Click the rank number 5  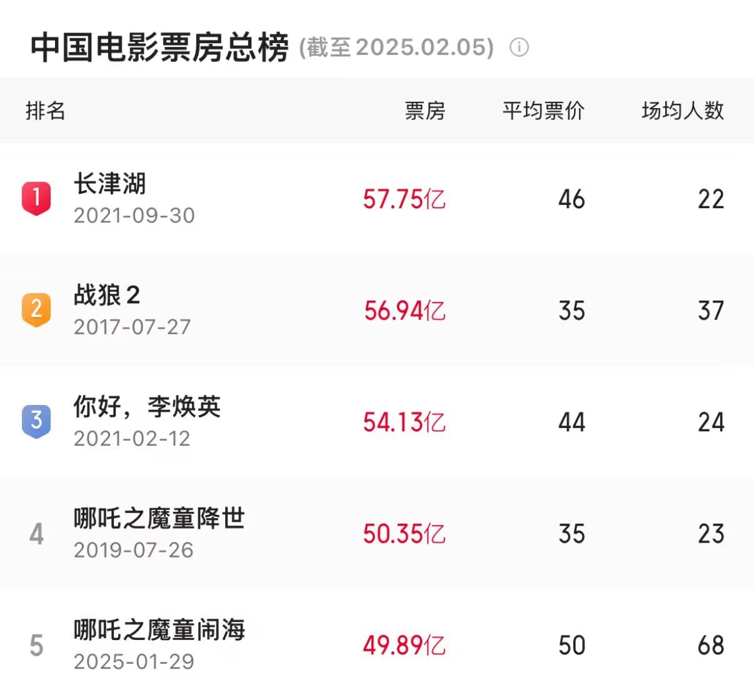(36, 645)
